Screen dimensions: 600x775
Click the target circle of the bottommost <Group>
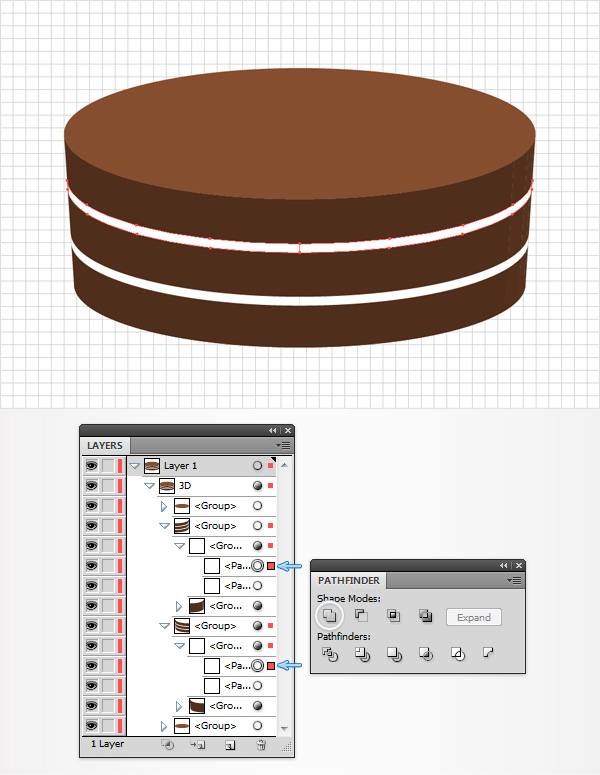[257, 726]
